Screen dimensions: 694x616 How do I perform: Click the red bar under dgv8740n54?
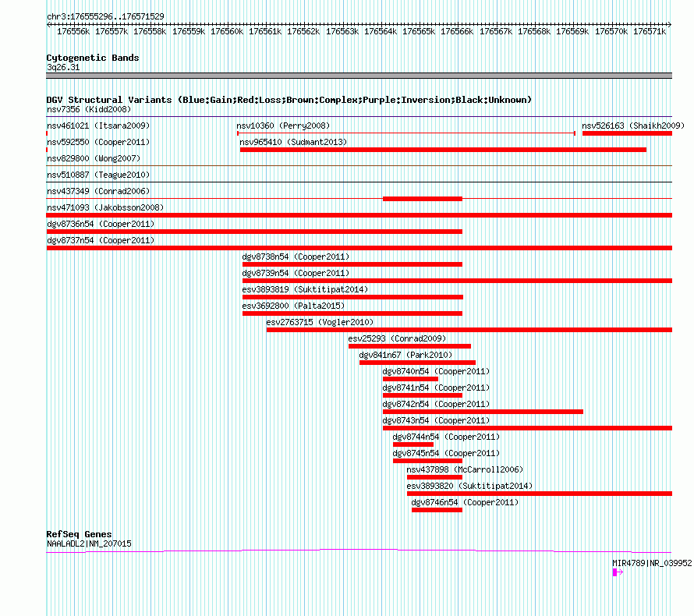click(x=410, y=379)
